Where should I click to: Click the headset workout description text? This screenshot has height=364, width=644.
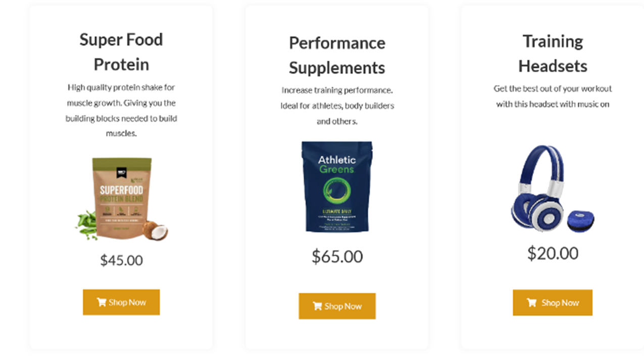[553, 96]
